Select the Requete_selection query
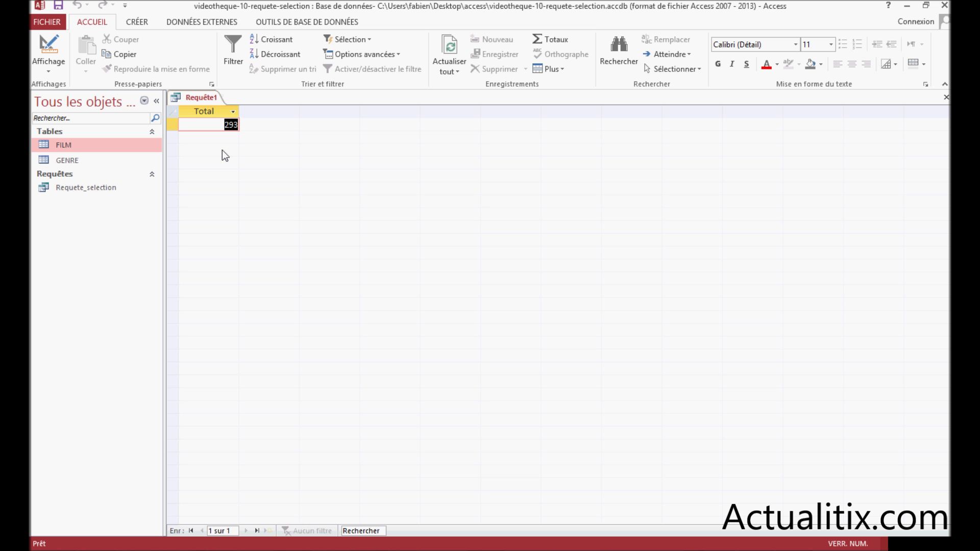The image size is (980, 551). pyautogui.click(x=96, y=187)
